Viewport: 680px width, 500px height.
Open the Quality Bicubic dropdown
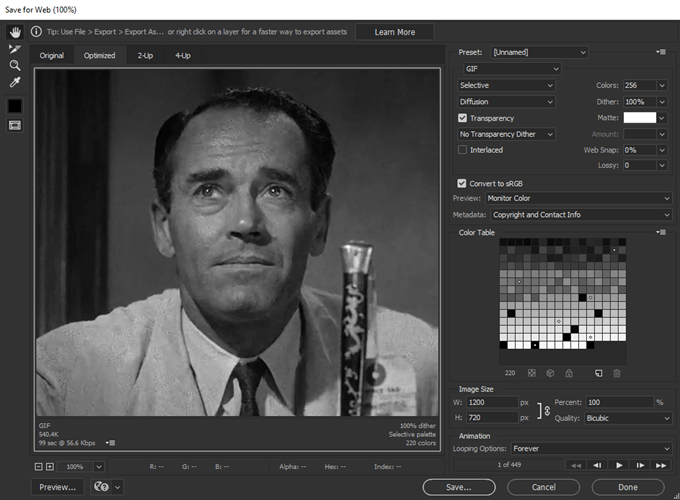tap(628, 418)
